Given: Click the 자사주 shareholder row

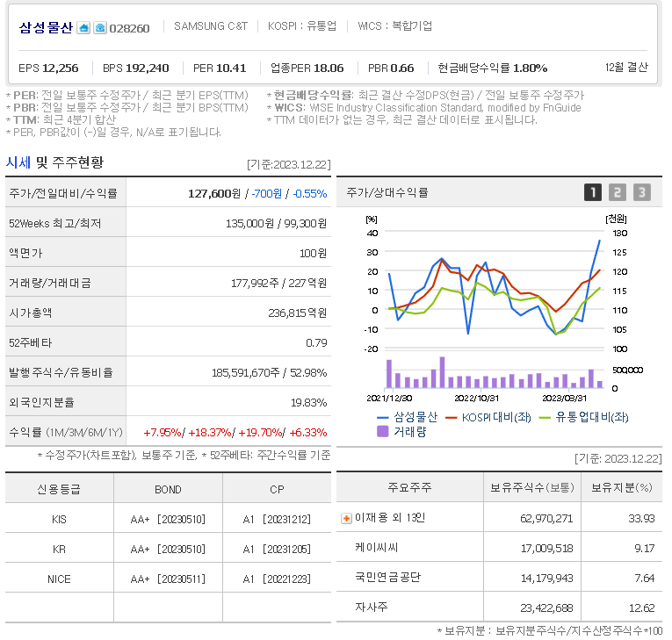Looking at the screenshot, I should coord(499,607).
